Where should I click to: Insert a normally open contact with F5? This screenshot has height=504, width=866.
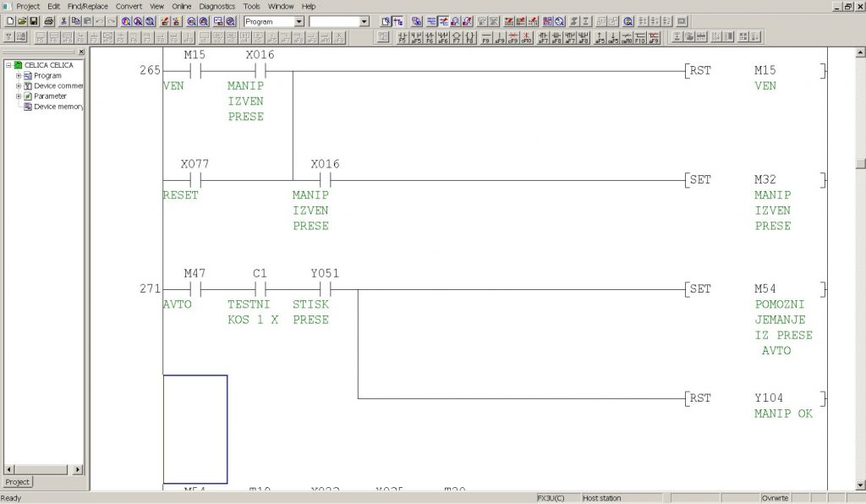pos(402,37)
